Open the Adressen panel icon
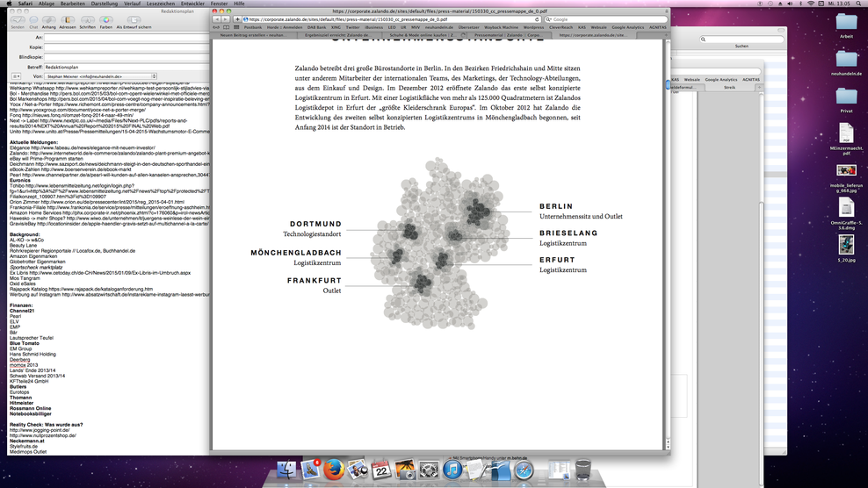 tap(68, 20)
